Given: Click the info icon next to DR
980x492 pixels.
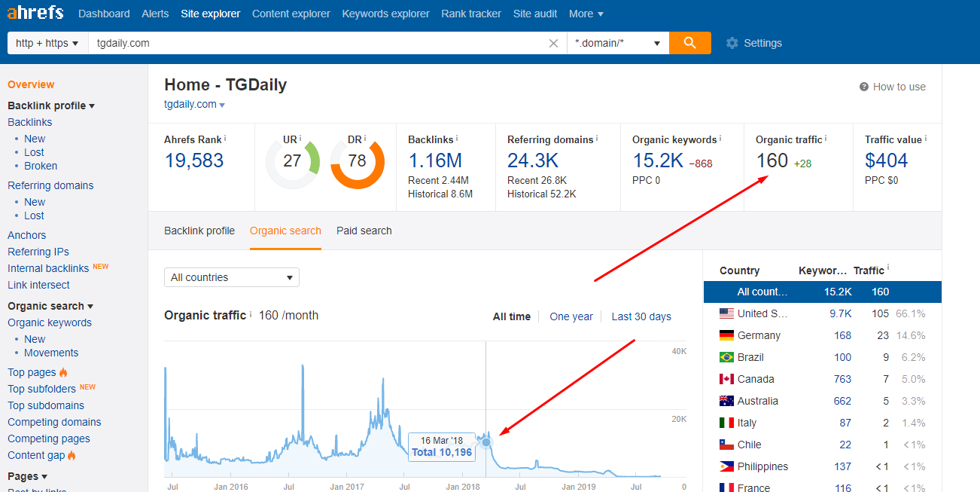Looking at the screenshot, I should tap(366, 139).
